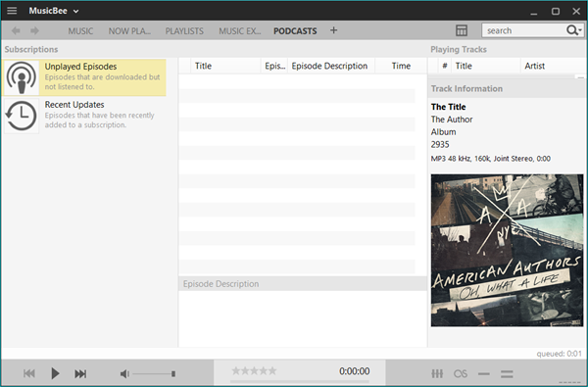Open the American Authors album artwork
Viewport: 588px width, 387px height.
tap(507, 250)
